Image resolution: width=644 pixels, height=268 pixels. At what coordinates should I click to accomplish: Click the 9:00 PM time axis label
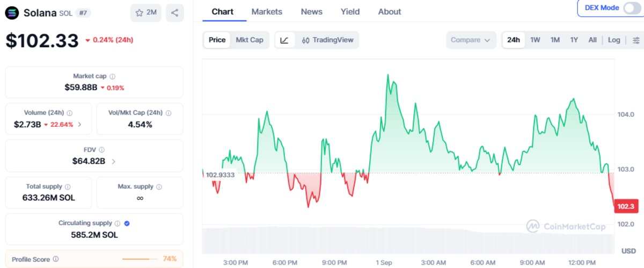click(334, 263)
